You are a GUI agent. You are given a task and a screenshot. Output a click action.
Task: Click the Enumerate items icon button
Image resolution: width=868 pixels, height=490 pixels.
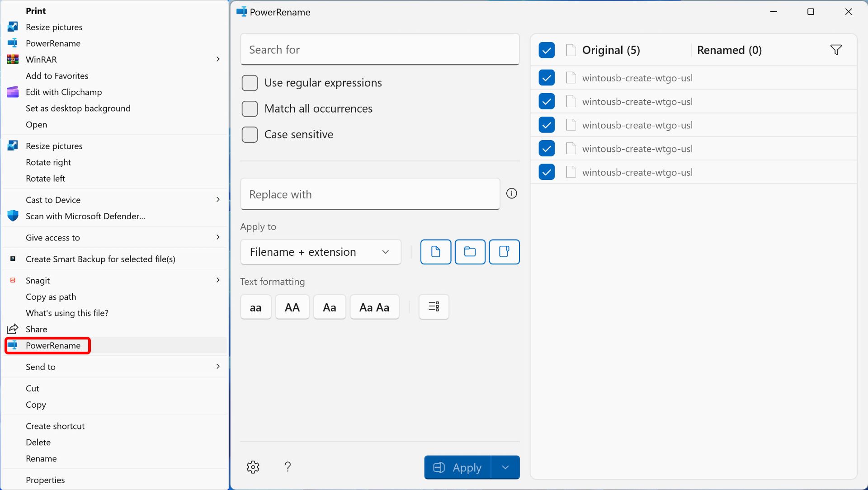click(x=434, y=307)
